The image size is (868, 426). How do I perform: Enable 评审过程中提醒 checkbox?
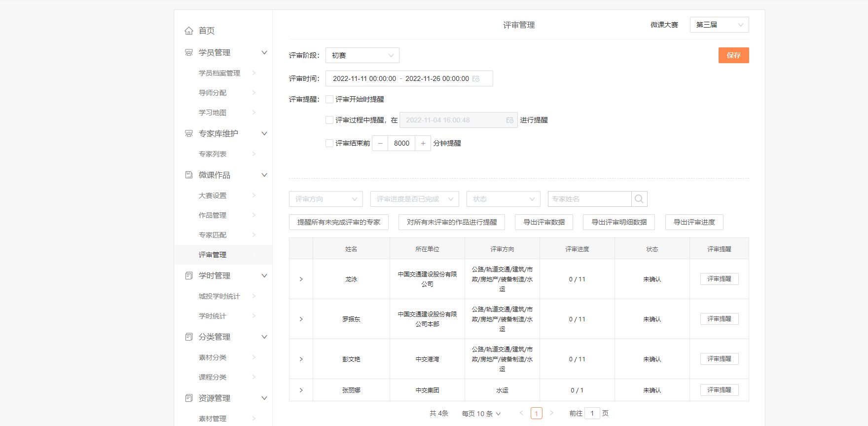tap(329, 120)
